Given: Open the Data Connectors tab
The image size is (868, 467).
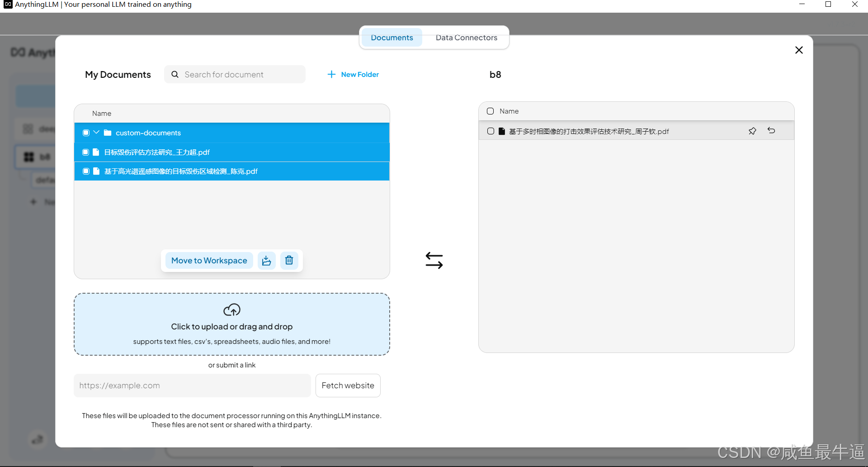Looking at the screenshot, I should click(x=466, y=38).
